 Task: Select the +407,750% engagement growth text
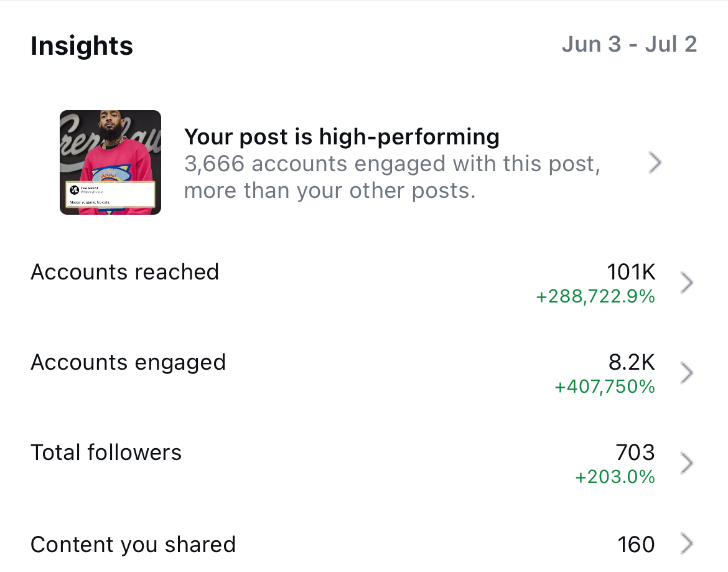[x=605, y=387]
